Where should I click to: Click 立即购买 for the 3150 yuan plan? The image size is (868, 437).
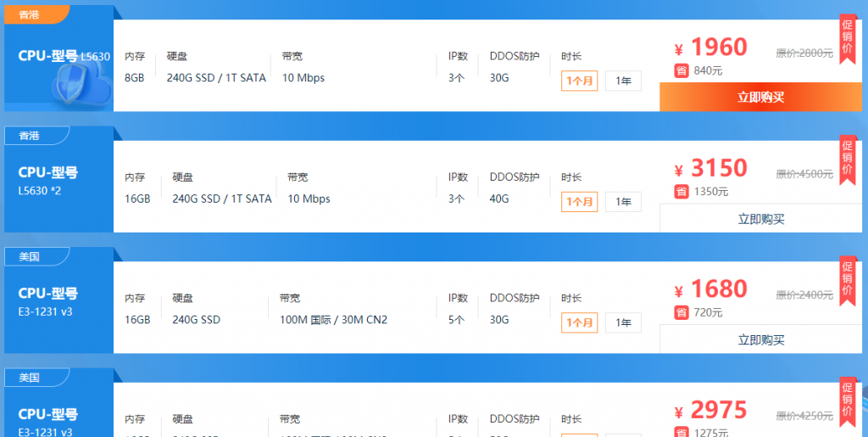pyautogui.click(x=760, y=218)
